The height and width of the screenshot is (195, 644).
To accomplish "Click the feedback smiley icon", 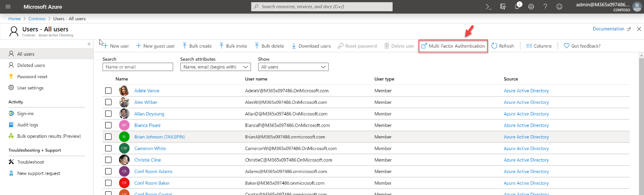I will pos(559,7).
